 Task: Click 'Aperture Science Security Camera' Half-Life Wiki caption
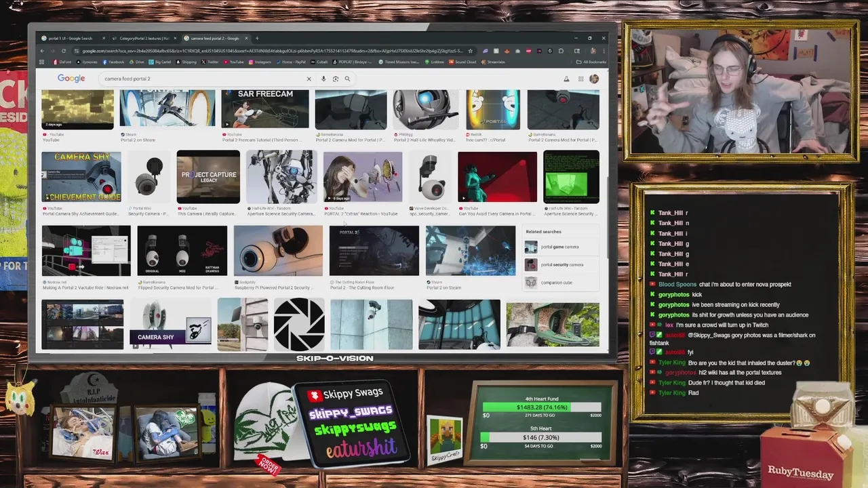pos(281,213)
